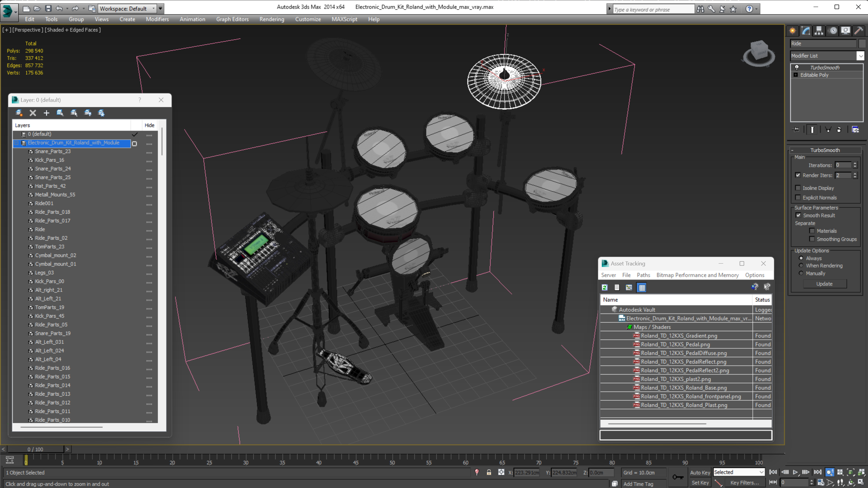Open the Rendering menu
The width and height of the screenshot is (868, 488).
point(272,19)
